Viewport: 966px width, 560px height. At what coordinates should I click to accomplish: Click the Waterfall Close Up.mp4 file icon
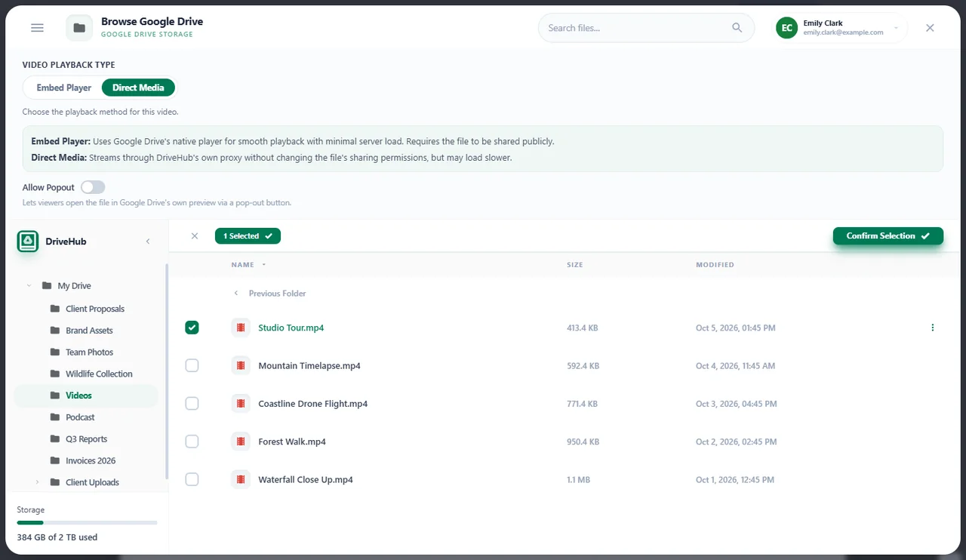point(241,479)
